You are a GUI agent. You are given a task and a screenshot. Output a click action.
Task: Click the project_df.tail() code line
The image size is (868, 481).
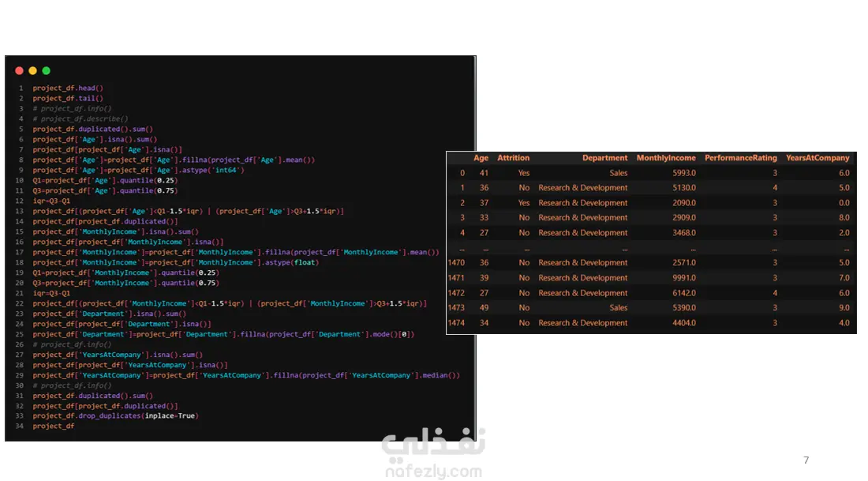(x=68, y=99)
